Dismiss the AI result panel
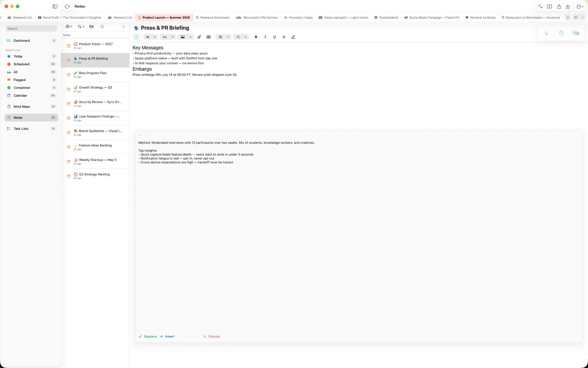Image resolution: width=588 pixels, height=368 pixels. (x=211, y=337)
